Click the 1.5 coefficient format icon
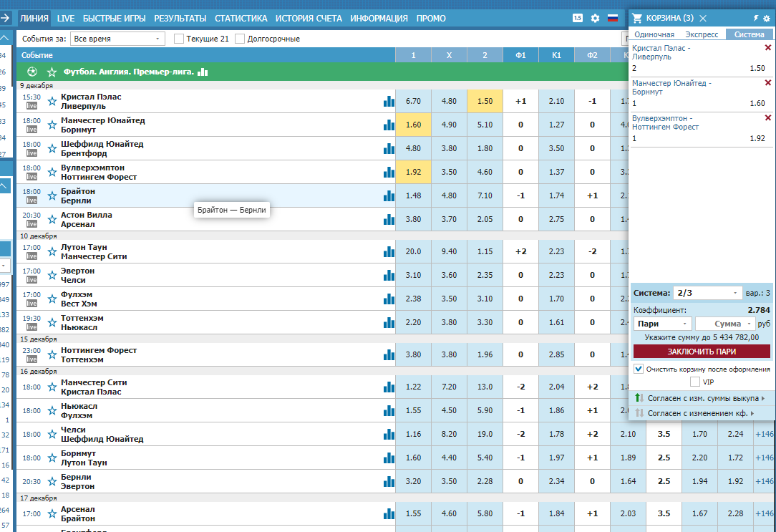The width and height of the screenshot is (776, 532). click(578, 19)
